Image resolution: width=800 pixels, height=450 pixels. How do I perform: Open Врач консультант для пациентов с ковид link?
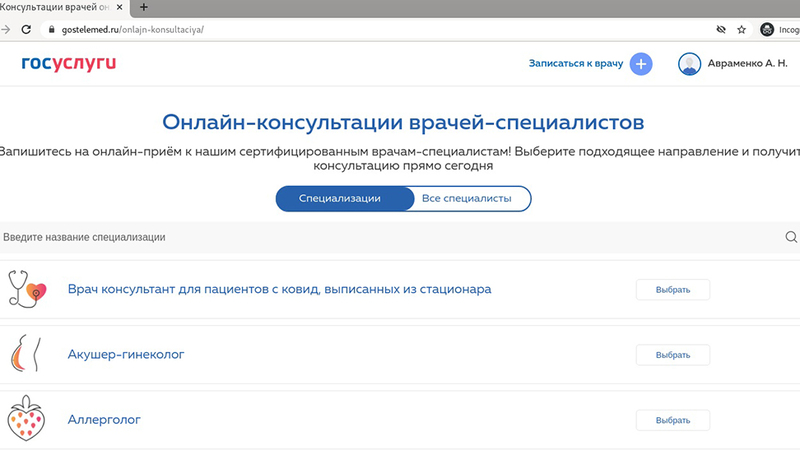(280, 289)
